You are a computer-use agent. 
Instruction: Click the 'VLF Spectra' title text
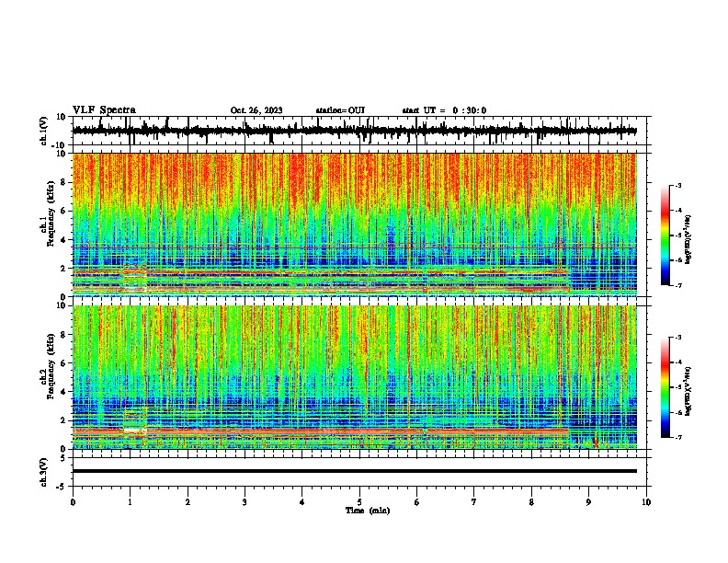point(104,110)
